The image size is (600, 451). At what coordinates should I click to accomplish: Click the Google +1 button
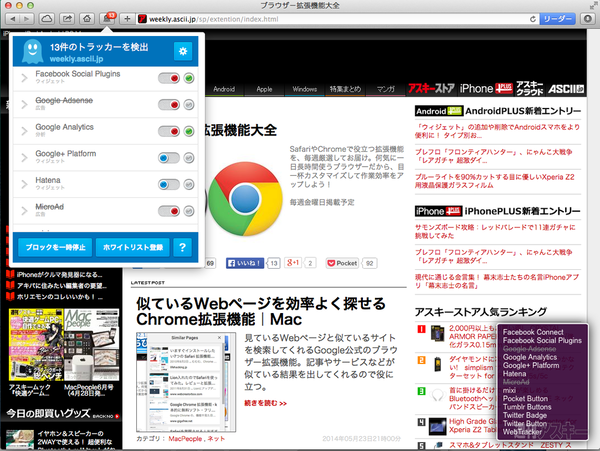(293, 263)
